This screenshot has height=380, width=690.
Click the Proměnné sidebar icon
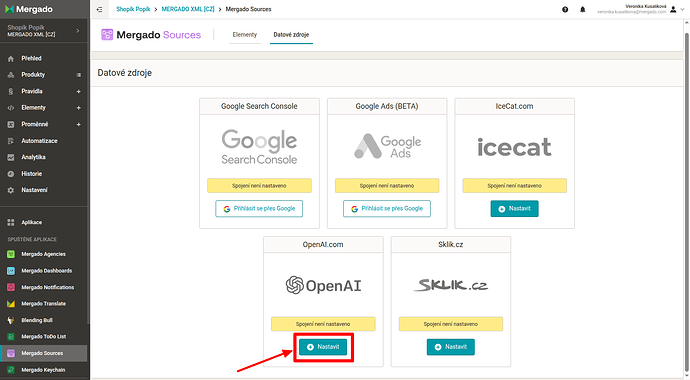click(x=11, y=124)
